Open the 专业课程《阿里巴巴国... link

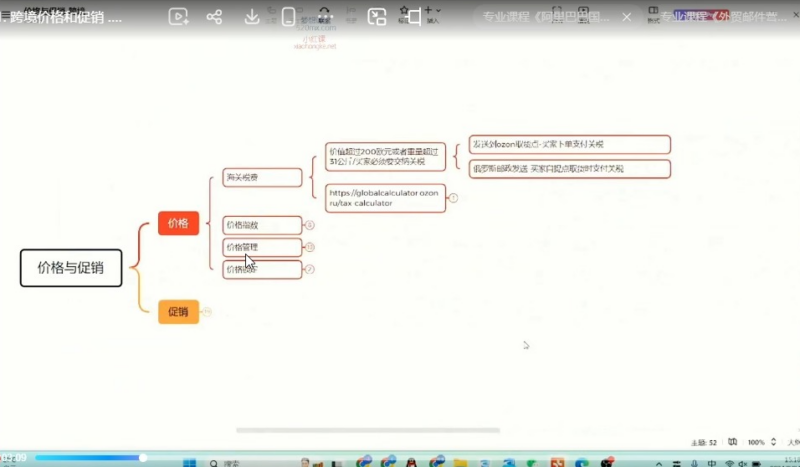click(546, 17)
